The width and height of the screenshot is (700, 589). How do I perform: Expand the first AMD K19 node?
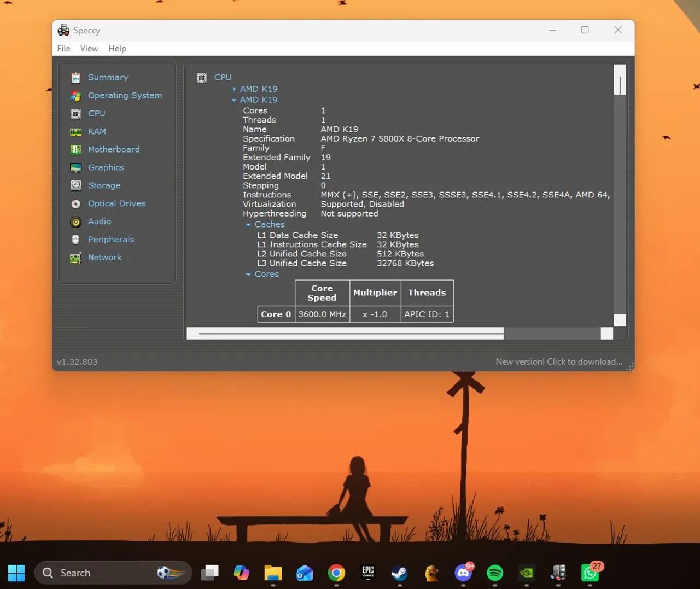pos(235,89)
